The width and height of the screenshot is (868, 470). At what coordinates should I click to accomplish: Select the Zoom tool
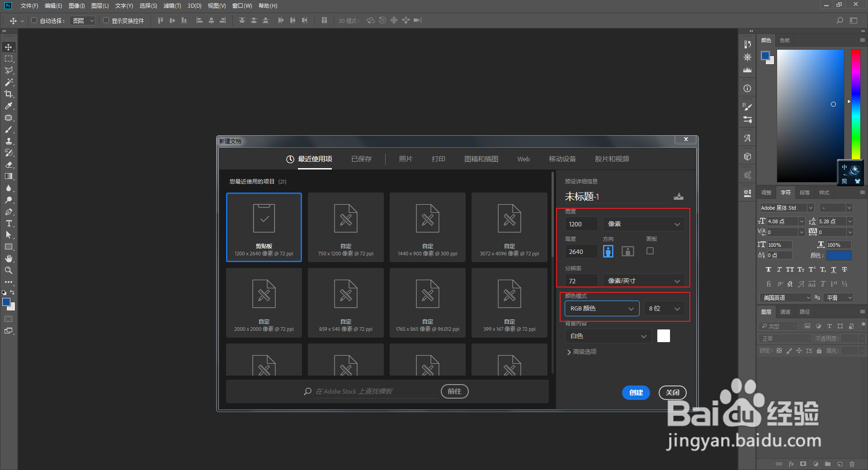[x=9, y=270]
